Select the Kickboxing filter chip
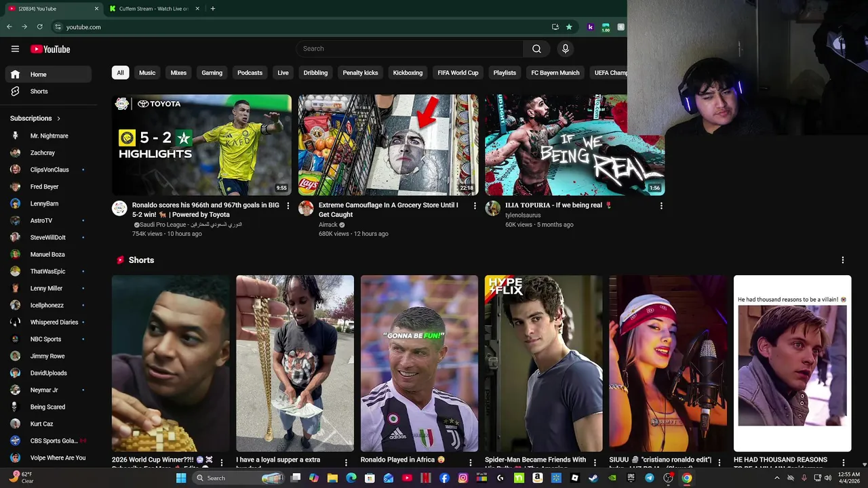 coord(408,73)
